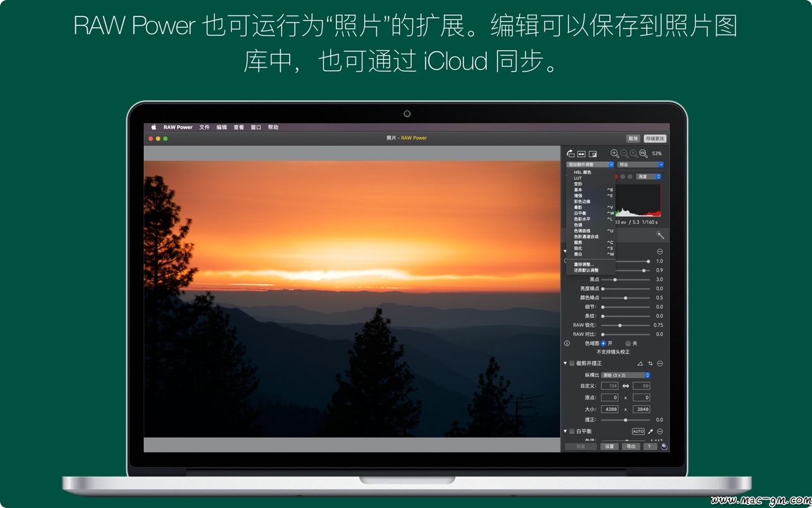Screen dimensions: 812x508
Task: Click the zoom-to-fit magnifier with X
Action: tap(633, 154)
